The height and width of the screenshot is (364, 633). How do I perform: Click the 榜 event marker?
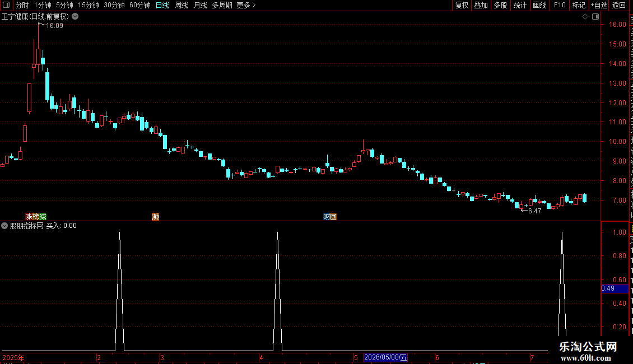36,217
